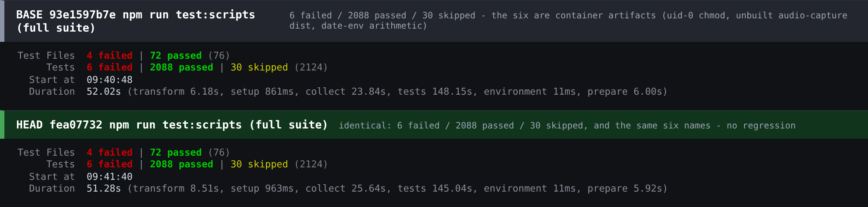Viewport: 868px width, 207px height.
Task: Select the gray BASE header accent bar
Action: tap(2, 21)
